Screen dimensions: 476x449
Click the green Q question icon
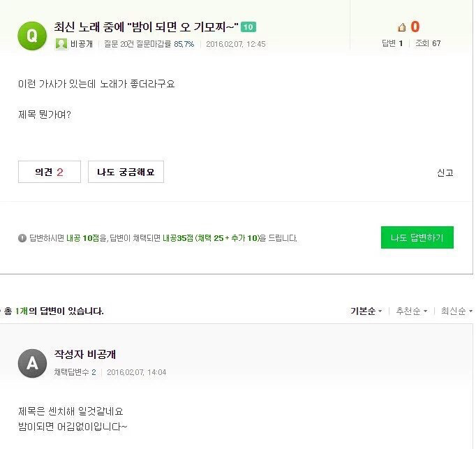click(x=32, y=33)
